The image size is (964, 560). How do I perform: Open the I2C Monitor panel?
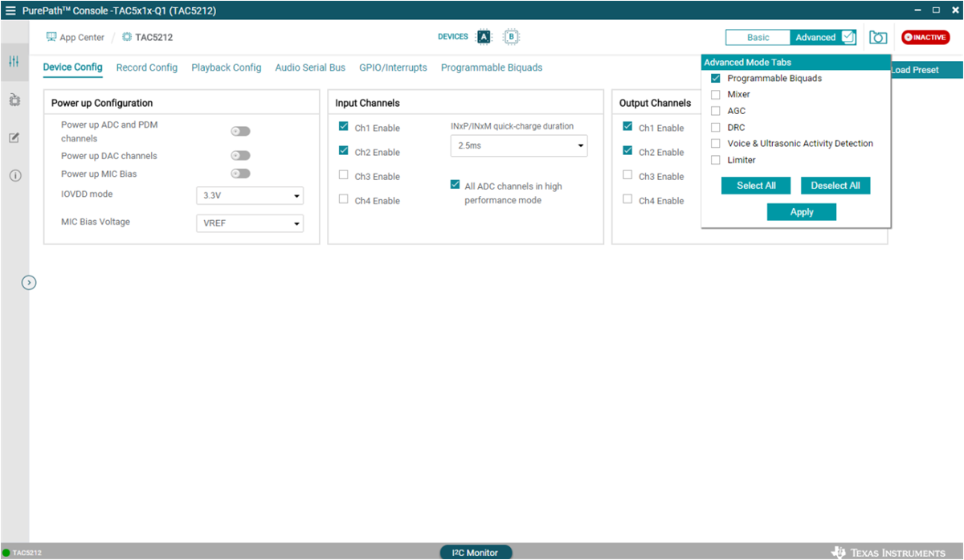(x=476, y=553)
